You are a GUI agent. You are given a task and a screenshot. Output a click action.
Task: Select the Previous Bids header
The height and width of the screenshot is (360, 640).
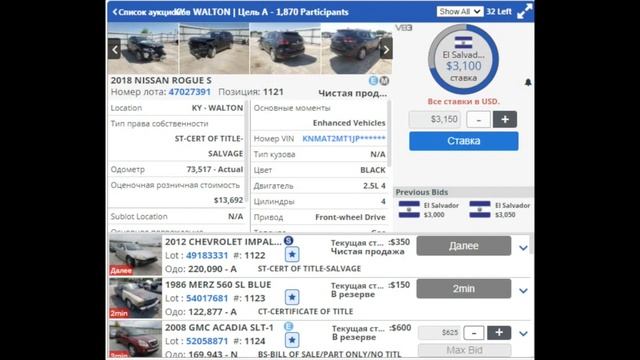coord(422,192)
